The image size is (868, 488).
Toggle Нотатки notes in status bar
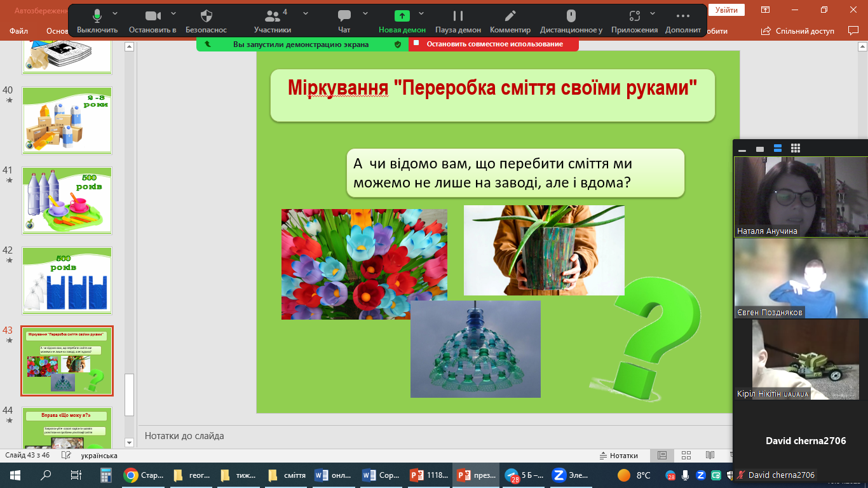click(x=618, y=456)
